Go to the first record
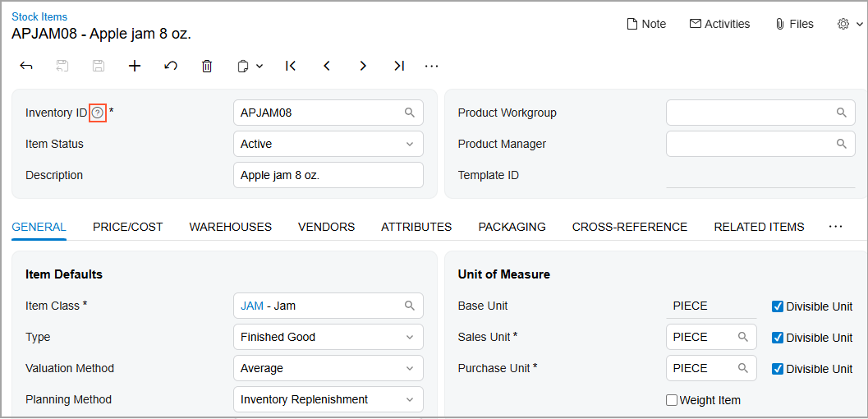Viewport: 868px width, 419px height. (291, 66)
